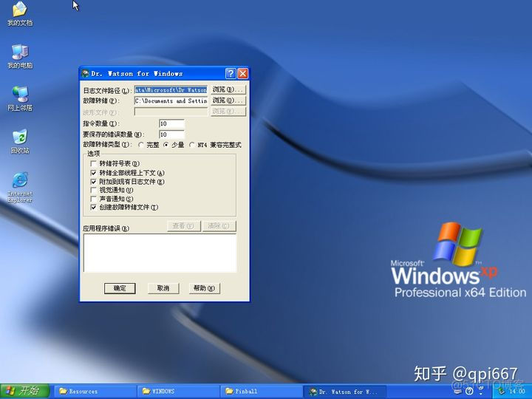Select the 回收站 recycle bin icon
This screenshot has width=532, height=399.
[20, 141]
